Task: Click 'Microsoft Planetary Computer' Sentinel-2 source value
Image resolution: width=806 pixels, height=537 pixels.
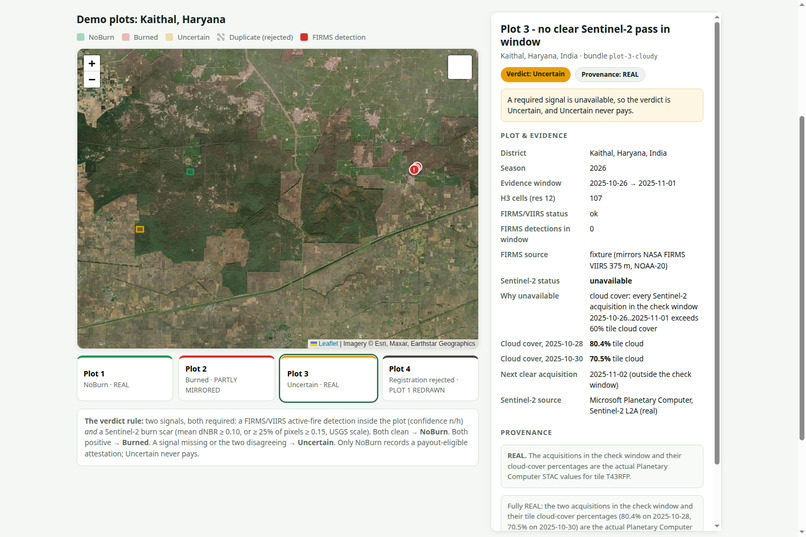Action: [x=641, y=405]
